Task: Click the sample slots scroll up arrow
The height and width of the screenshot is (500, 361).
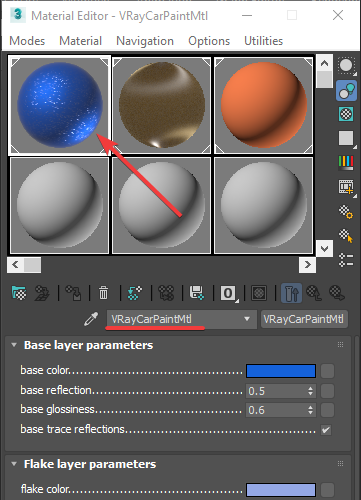Action: point(324,63)
